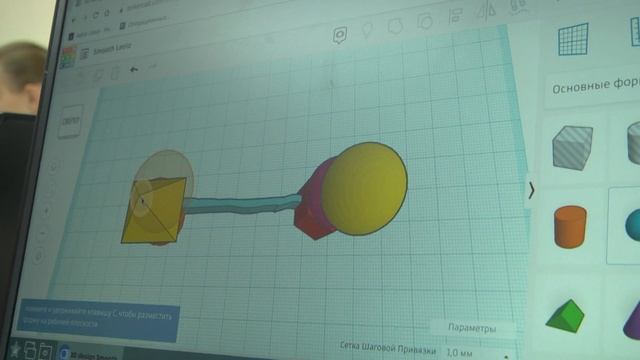Click the Show all eye-pin icon
Screen dimensions: 640x360
click(340, 35)
